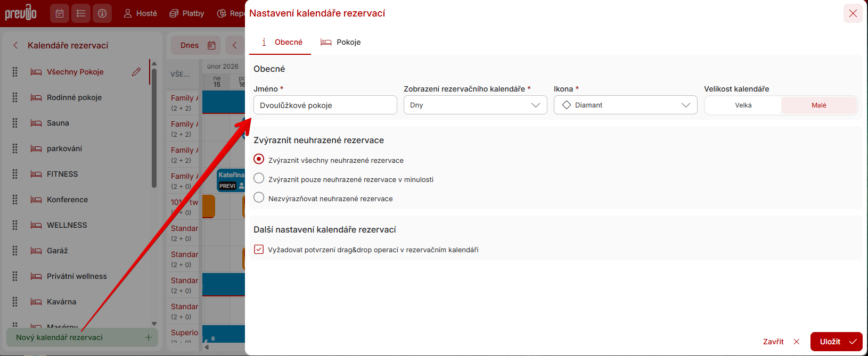Click the Uložit button

(836, 342)
